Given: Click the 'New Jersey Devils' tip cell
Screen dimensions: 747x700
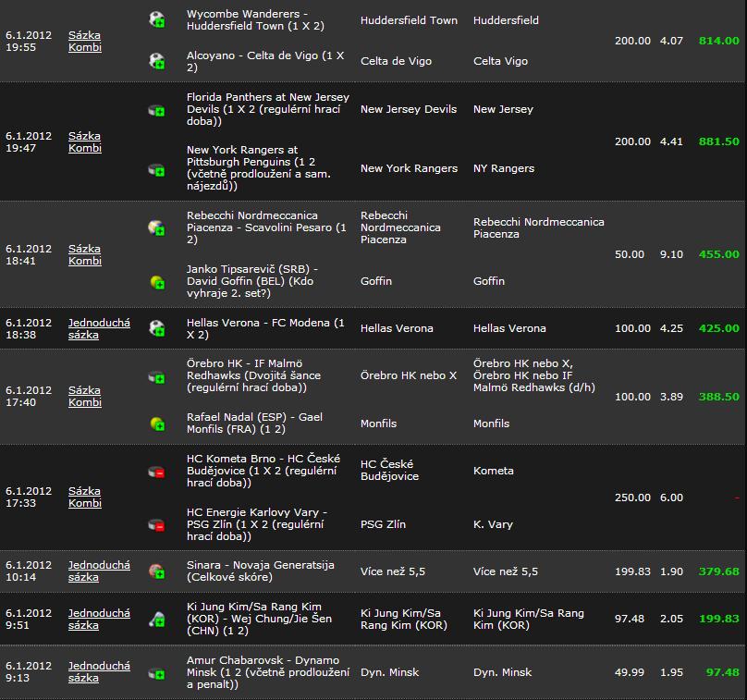Looking at the screenshot, I should coord(409,109).
